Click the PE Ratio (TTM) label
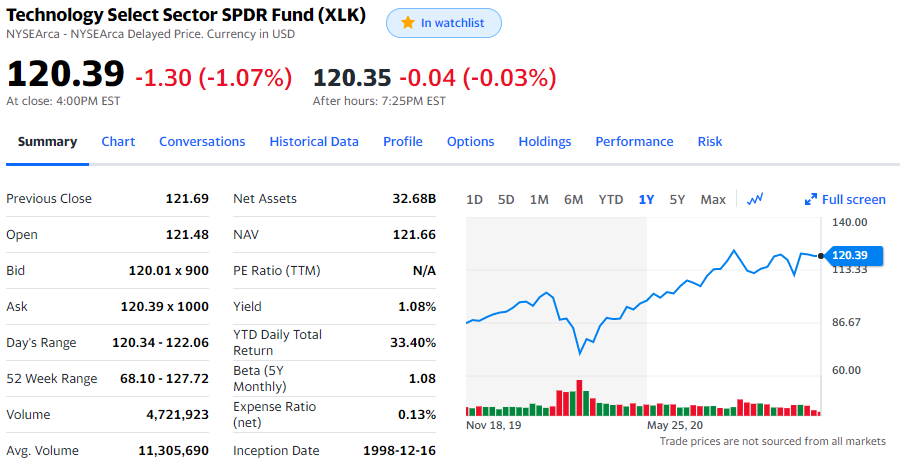 [277, 270]
